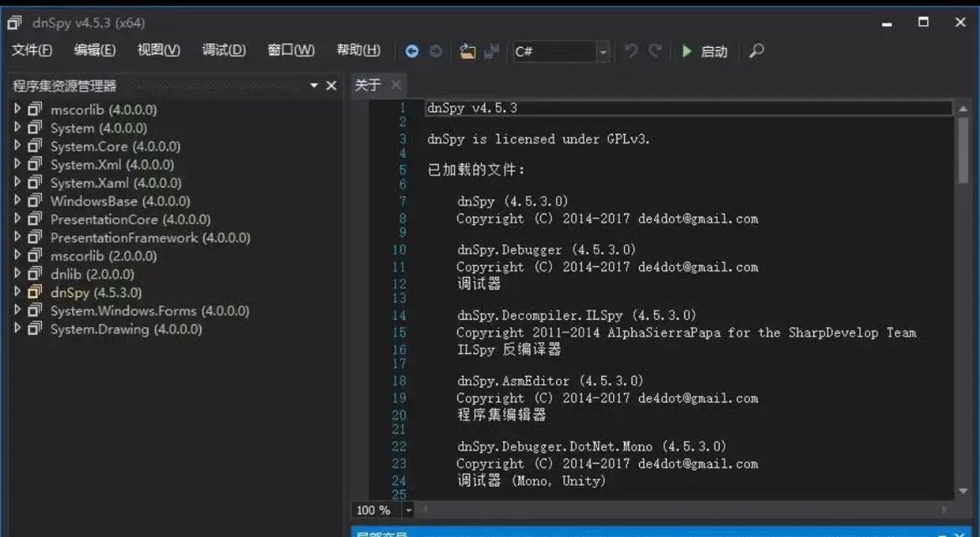Expand the System.Windows.Forms node
Image resolution: width=980 pixels, height=537 pixels.
pyautogui.click(x=18, y=310)
